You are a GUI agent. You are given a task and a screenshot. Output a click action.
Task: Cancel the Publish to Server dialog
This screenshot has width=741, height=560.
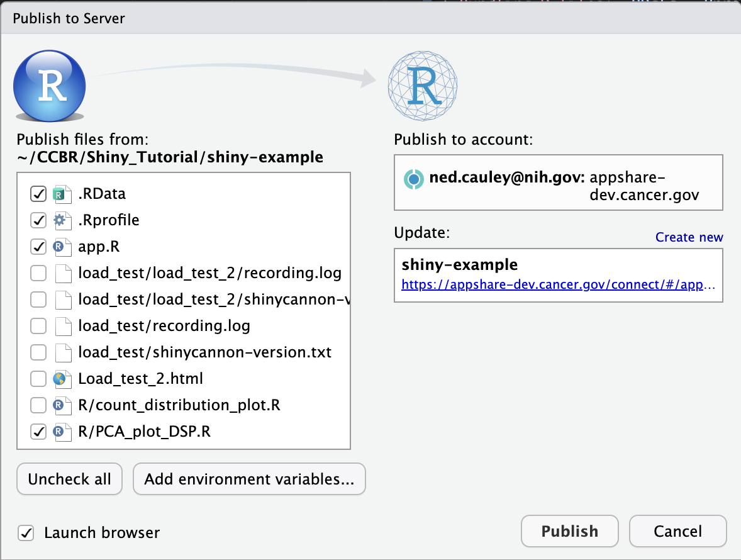(677, 532)
